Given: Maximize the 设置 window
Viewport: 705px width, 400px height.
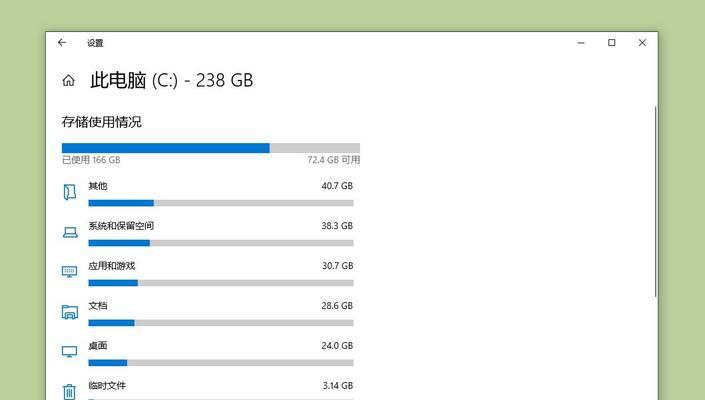Looking at the screenshot, I should [611, 43].
